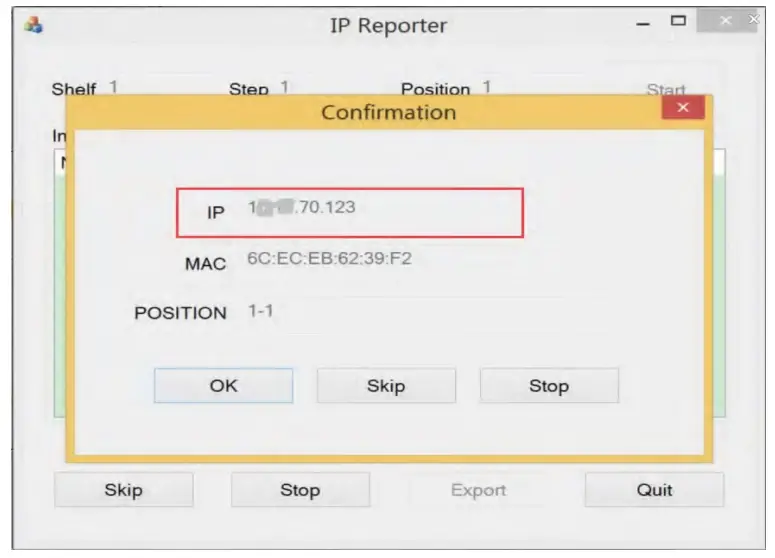Click the Quit button
Viewport: 775px width, 558px height.
[x=654, y=490]
